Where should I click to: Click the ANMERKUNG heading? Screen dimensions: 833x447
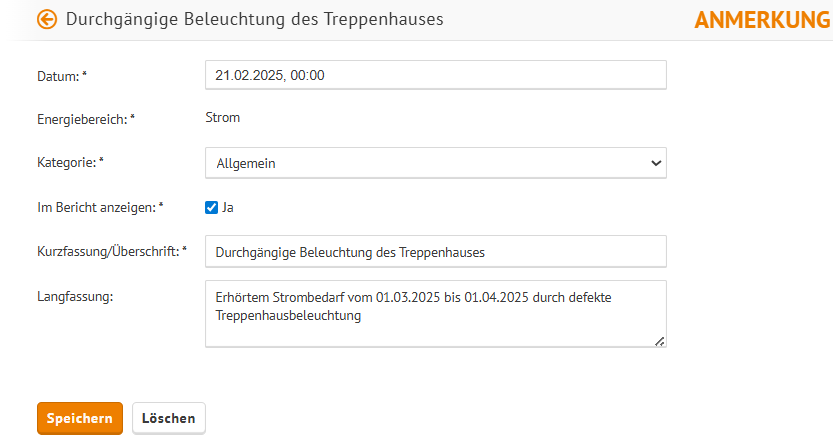click(x=763, y=20)
